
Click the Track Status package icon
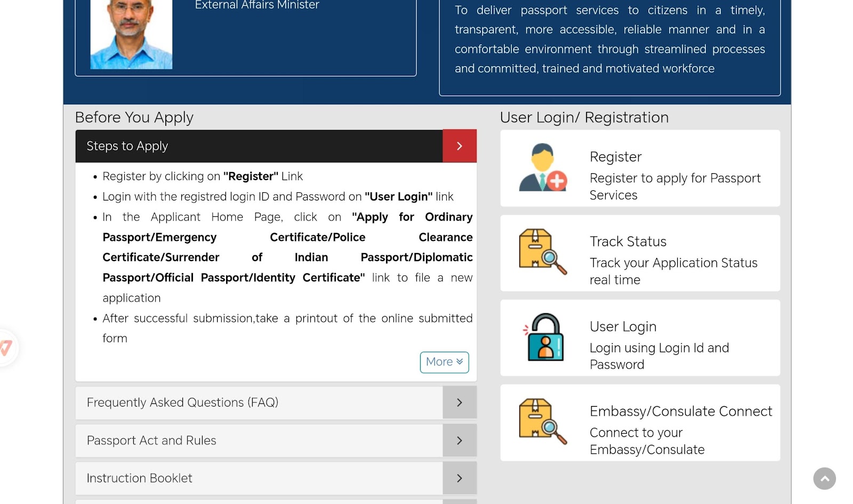(x=543, y=252)
